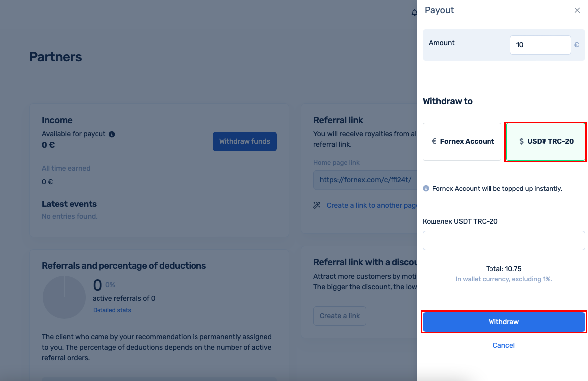The height and width of the screenshot is (381, 588).
Task: Click the dollar symbol in USDT TRC-20 option
Action: coord(521,141)
